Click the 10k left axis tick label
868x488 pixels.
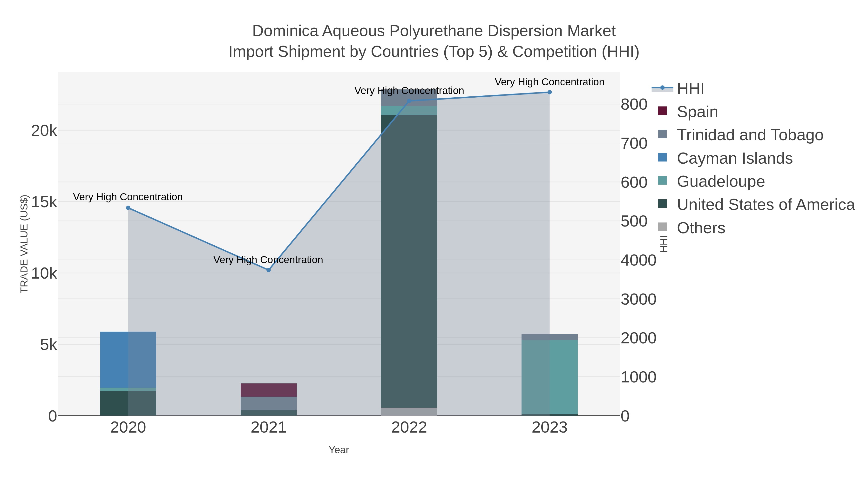44,274
